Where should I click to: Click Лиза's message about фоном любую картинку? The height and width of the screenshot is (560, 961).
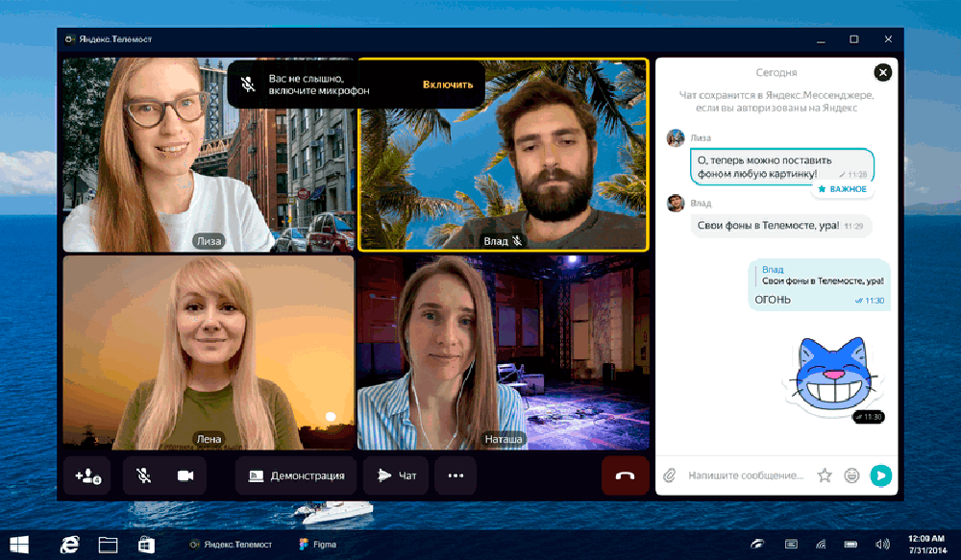point(782,166)
